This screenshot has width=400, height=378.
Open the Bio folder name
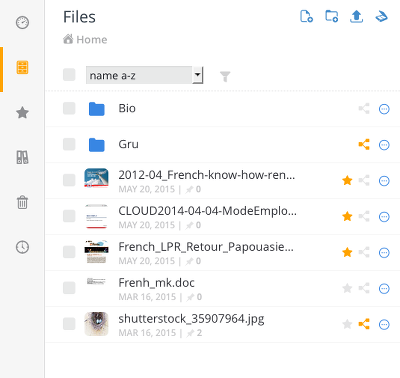(x=127, y=108)
